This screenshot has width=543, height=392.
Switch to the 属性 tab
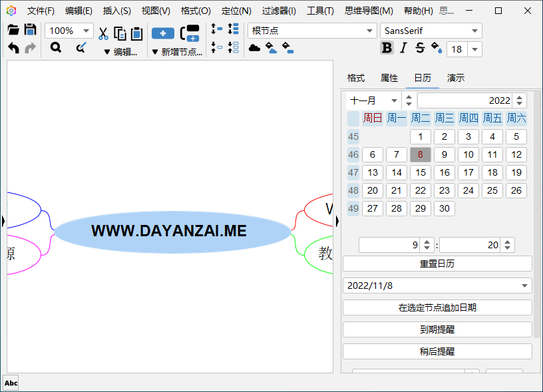click(389, 78)
